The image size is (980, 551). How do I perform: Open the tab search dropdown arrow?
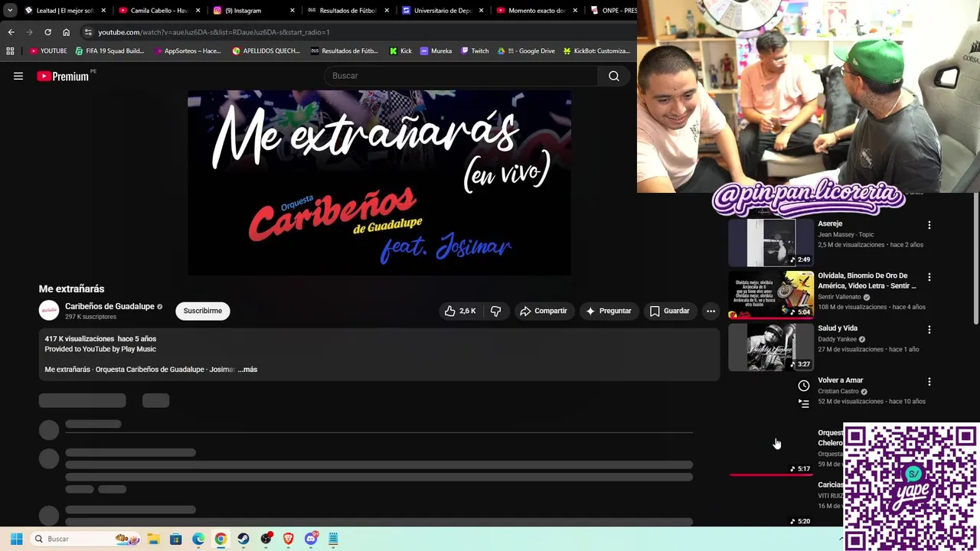pos(10,11)
